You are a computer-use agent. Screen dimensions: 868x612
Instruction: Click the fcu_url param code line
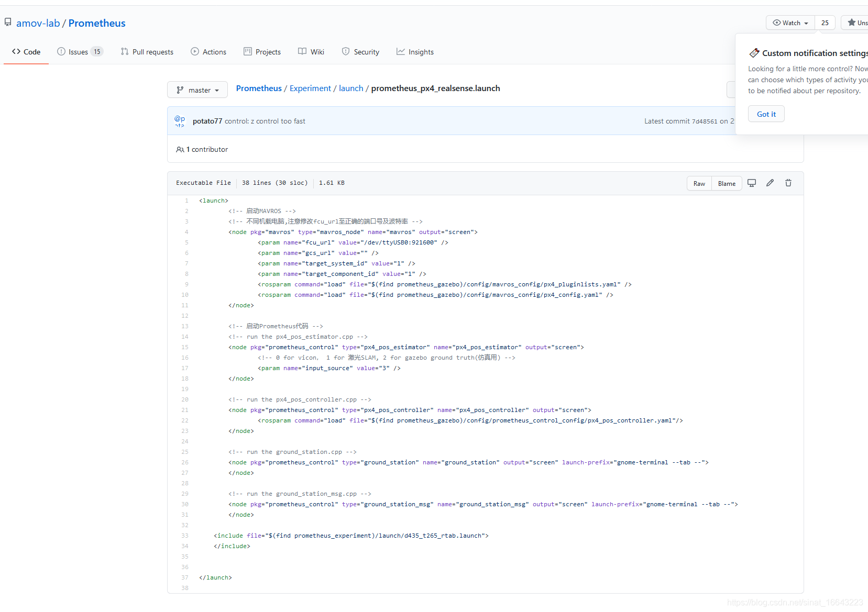353,242
